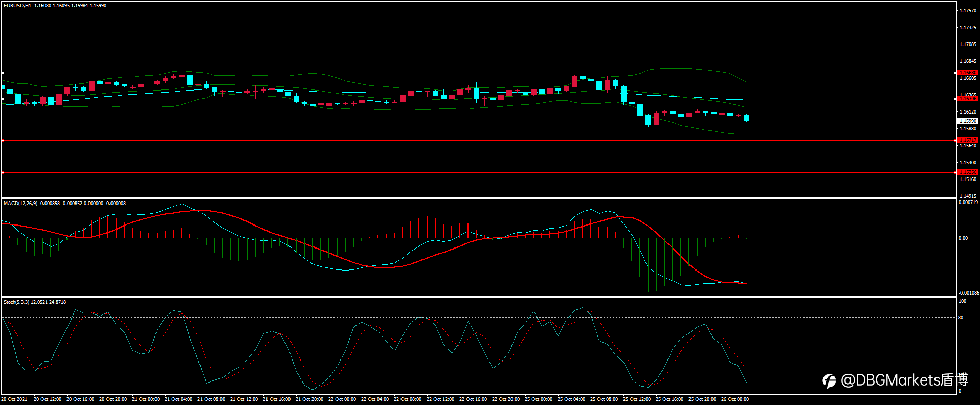Click the 22 Oct 08:00 time label
980x405 pixels.
[408, 399]
